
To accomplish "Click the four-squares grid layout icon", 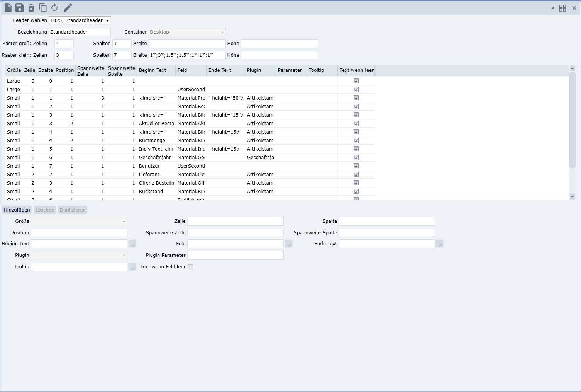I will click(x=562, y=8).
